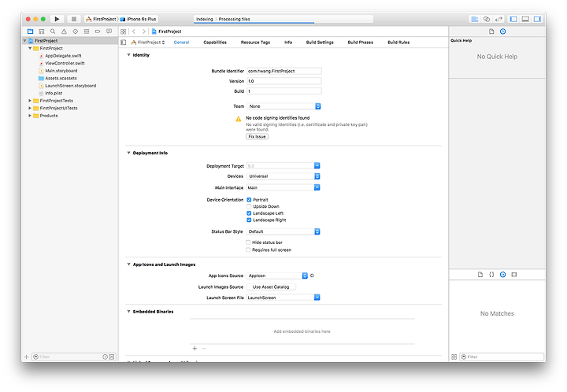The width and height of the screenshot is (567, 392).
Task: Collapse the Identity section
Action: coord(128,55)
